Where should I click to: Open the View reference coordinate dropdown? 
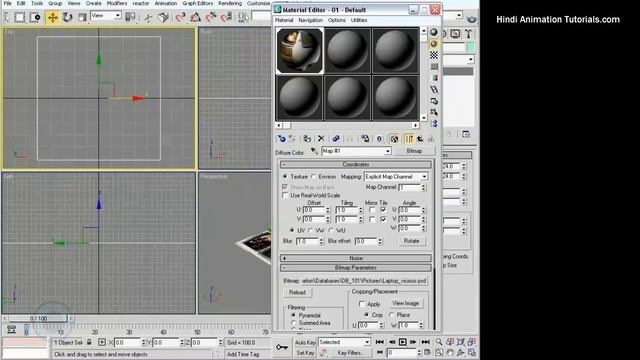point(118,16)
